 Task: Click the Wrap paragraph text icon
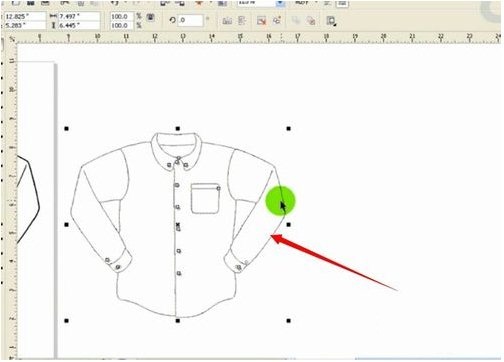(331, 21)
